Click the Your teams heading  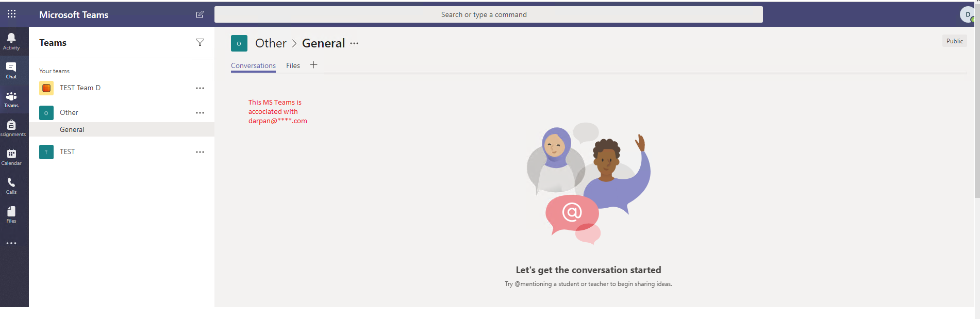(54, 71)
